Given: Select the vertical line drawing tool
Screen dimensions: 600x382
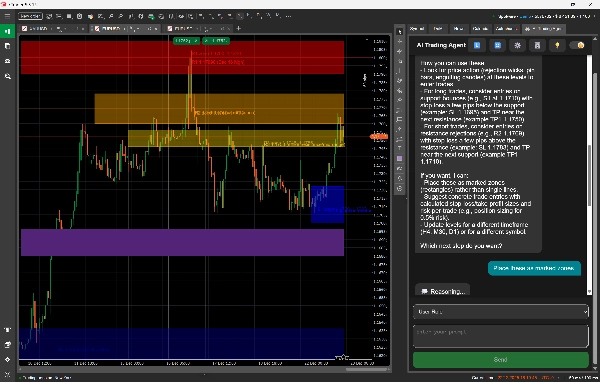Looking at the screenshot, I should point(400,71).
